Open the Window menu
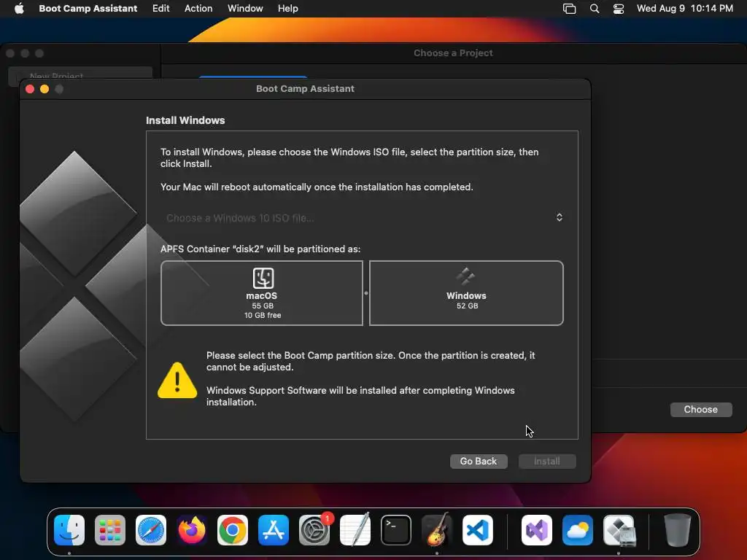Viewport: 747px width, 560px height. (x=245, y=8)
